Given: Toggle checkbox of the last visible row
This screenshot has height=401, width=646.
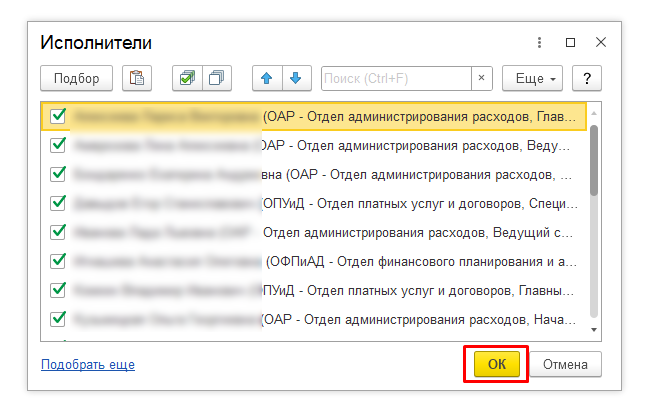Looking at the screenshot, I should point(58,320).
